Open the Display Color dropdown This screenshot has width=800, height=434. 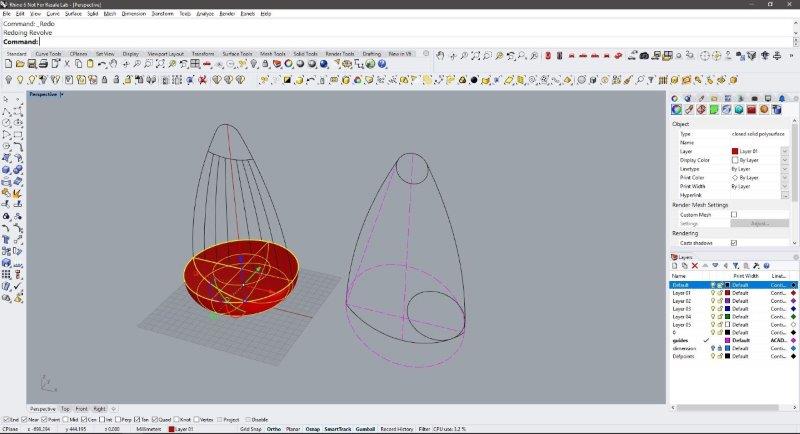785,160
